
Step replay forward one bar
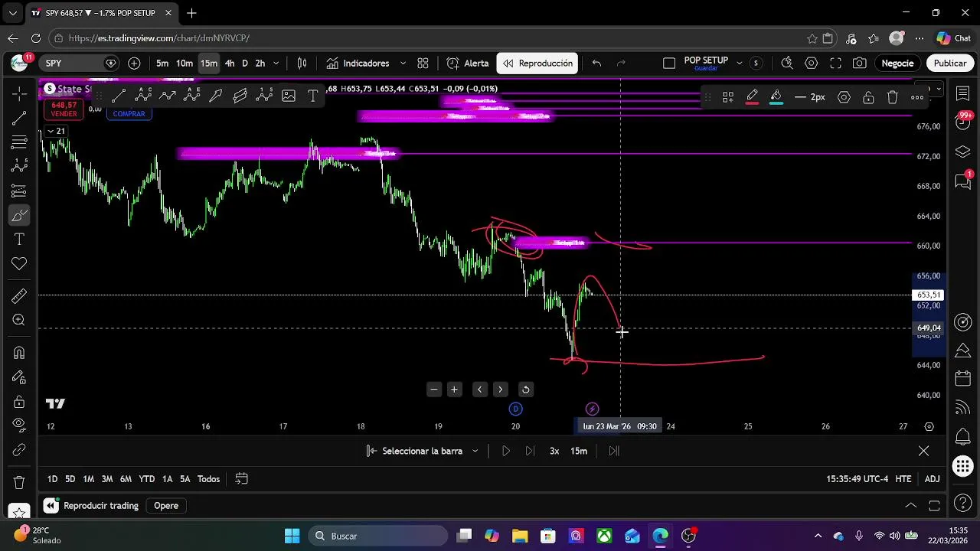(x=530, y=451)
